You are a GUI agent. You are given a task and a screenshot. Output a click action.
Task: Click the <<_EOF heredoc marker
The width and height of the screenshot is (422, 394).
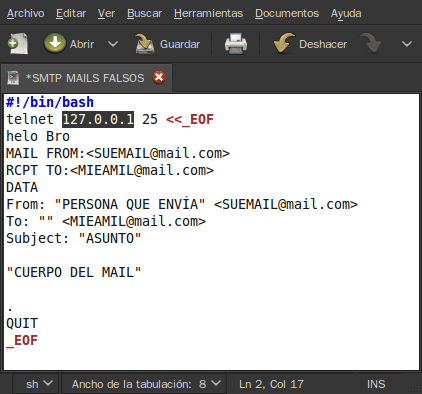click(x=190, y=119)
